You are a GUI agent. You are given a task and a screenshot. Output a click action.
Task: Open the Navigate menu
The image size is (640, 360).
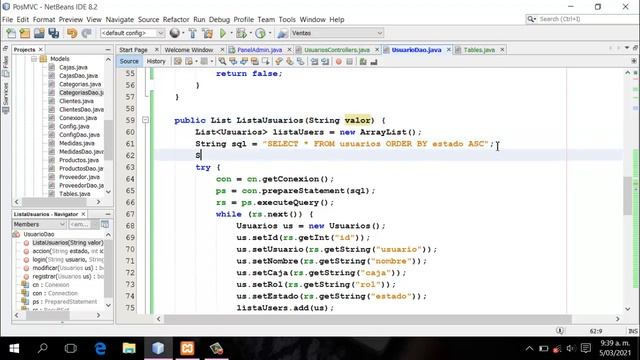[120, 19]
